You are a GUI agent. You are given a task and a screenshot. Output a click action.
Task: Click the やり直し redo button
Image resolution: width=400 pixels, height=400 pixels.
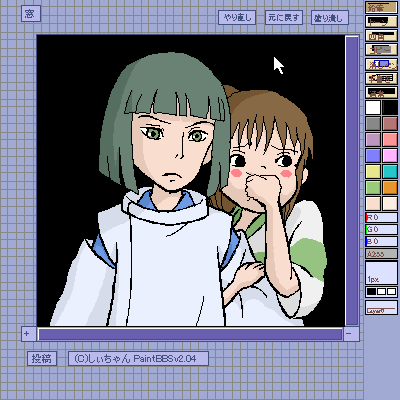click(x=237, y=17)
